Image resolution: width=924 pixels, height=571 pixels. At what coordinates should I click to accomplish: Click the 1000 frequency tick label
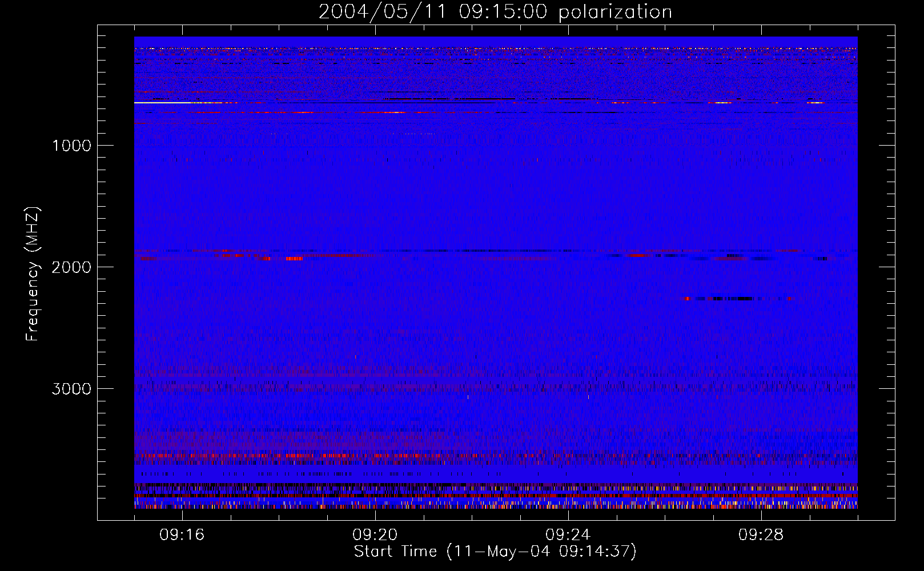pyautogui.click(x=72, y=146)
